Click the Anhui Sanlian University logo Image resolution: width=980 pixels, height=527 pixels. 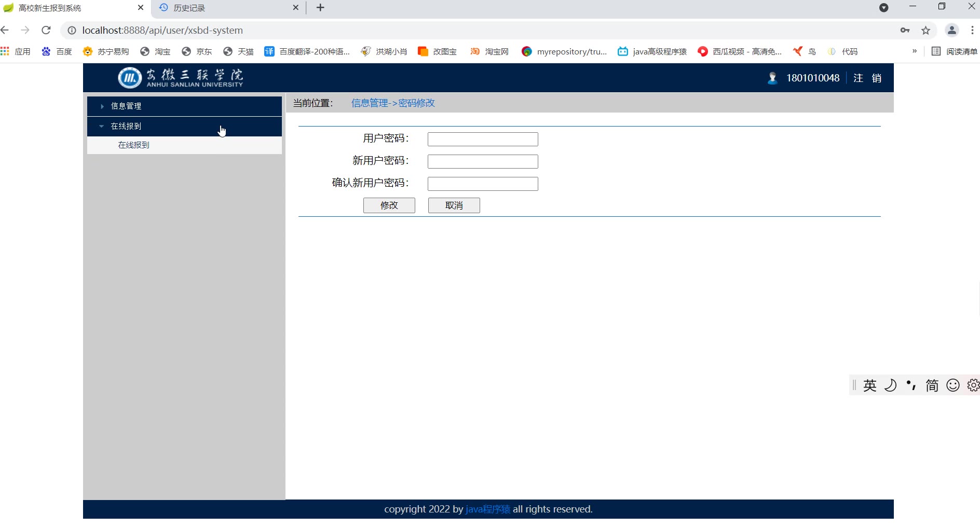(x=180, y=78)
